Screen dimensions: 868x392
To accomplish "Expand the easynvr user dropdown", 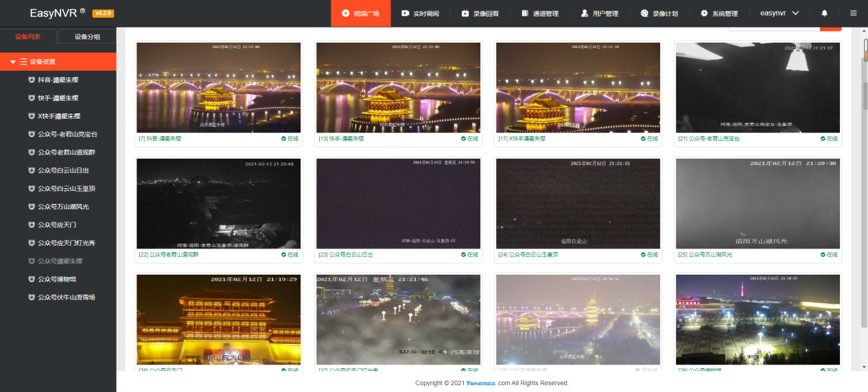I will [x=779, y=13].
